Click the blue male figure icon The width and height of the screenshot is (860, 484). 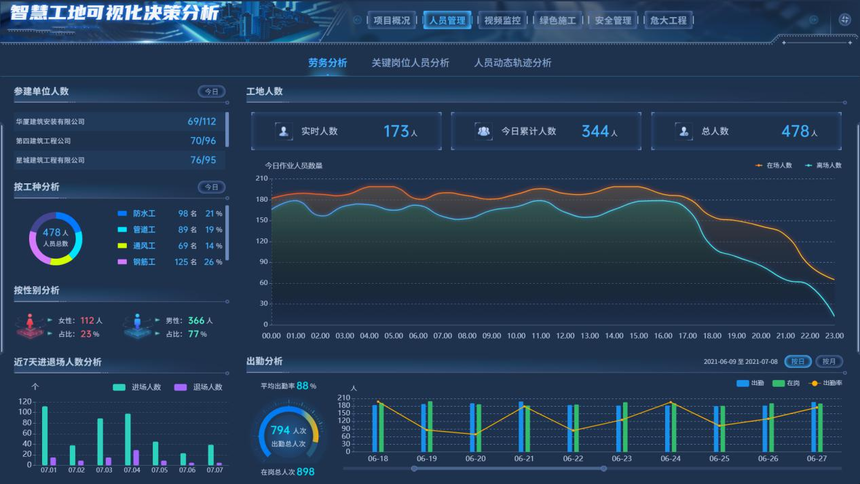click(137, 326)
